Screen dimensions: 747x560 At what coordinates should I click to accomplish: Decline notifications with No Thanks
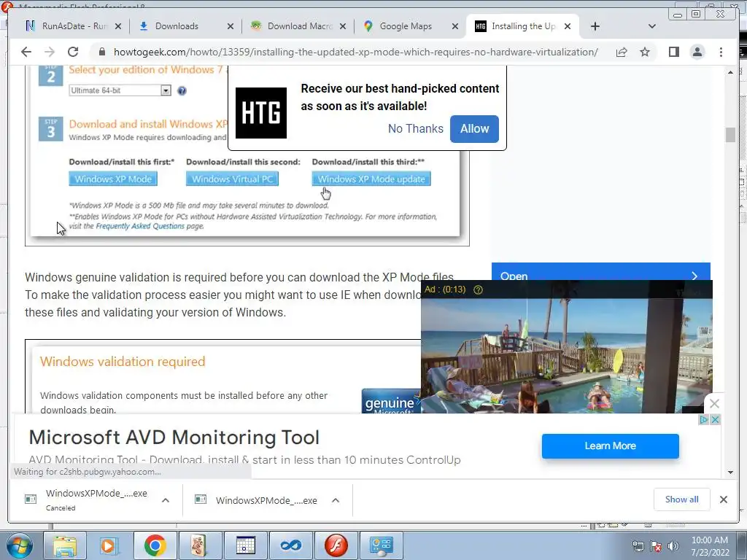point(415,128)
